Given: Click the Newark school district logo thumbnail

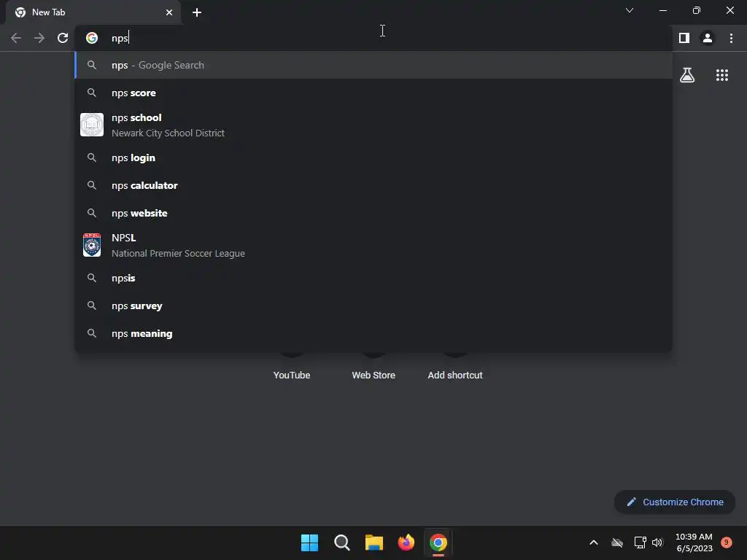Looking at the screenshot, I should pos(92,125).
